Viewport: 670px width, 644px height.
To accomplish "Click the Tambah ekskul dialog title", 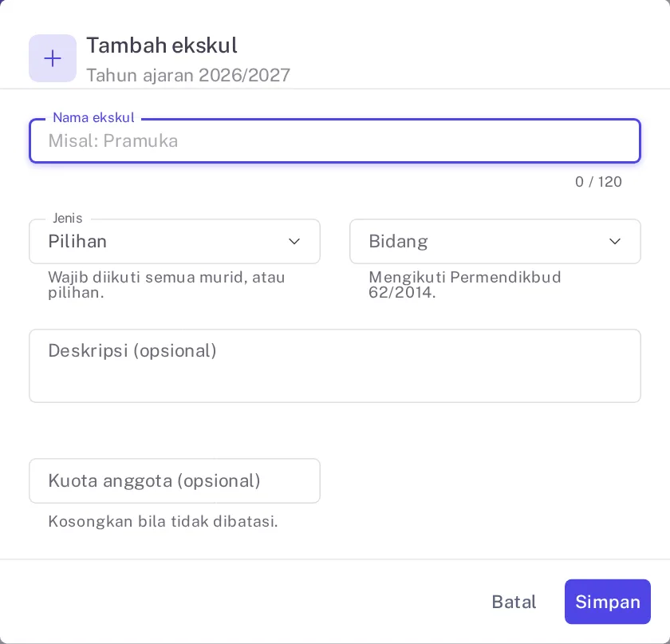I will 161,45.
